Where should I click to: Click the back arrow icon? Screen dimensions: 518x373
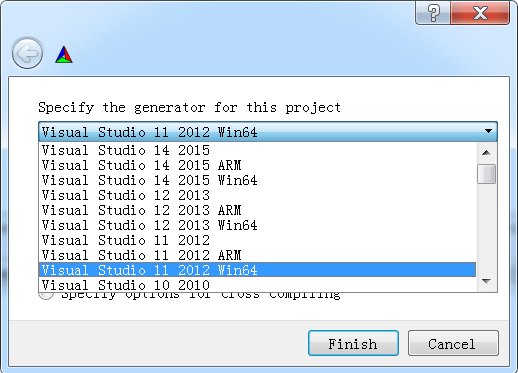coord(27,53)
